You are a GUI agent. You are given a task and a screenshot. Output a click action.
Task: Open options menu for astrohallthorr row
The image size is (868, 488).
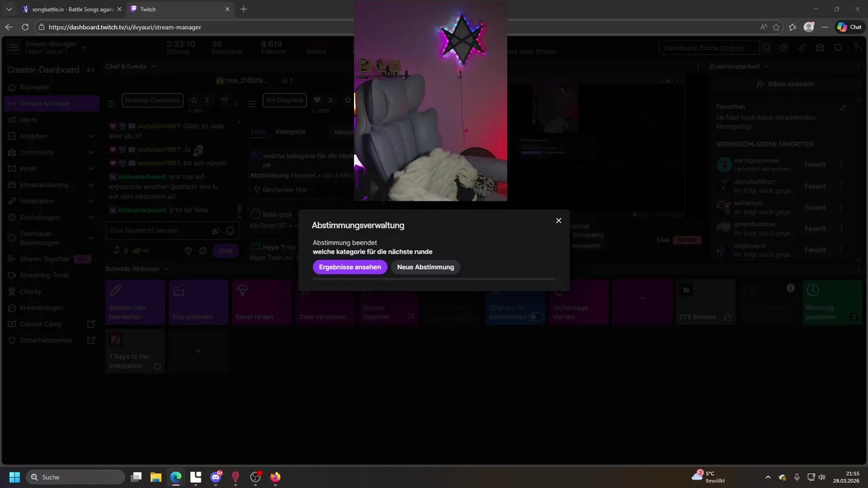coord(842,186)
